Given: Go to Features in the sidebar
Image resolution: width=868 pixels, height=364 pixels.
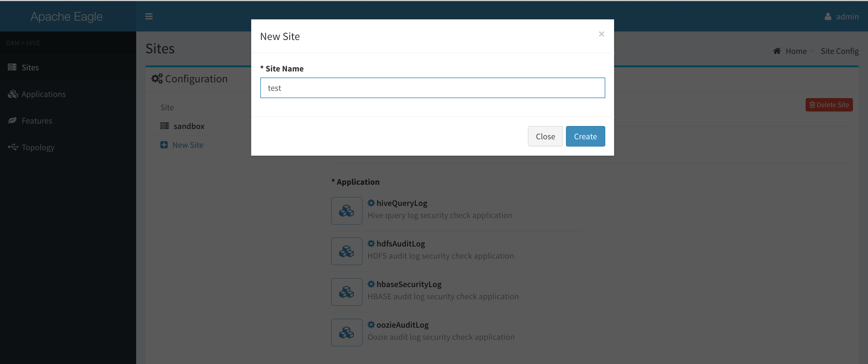Looking at the screenshot, I should click(x=37, y=121).
